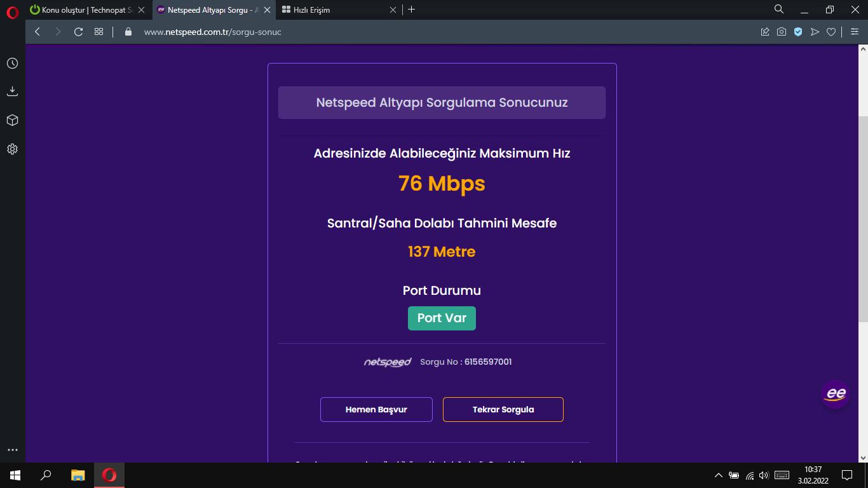Open My Flow send icon
This screenshot has height=488, width=868.
point(815,32)
